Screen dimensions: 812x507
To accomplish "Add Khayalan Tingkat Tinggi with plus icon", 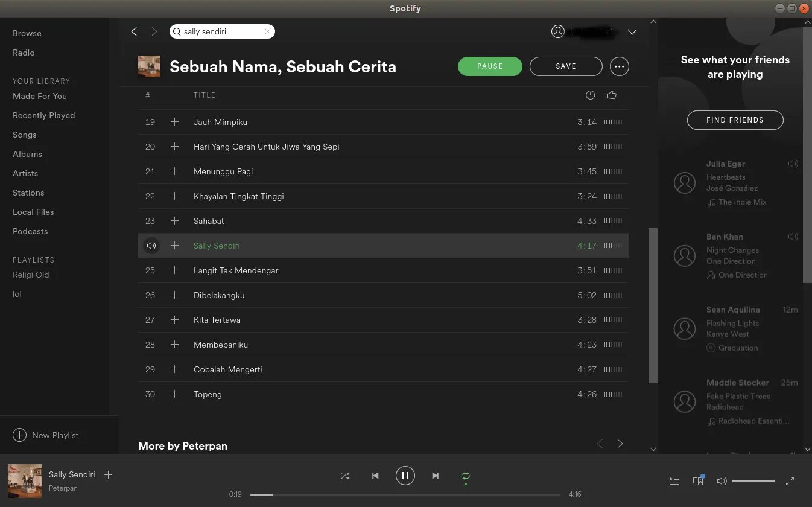I will [174, 196].
